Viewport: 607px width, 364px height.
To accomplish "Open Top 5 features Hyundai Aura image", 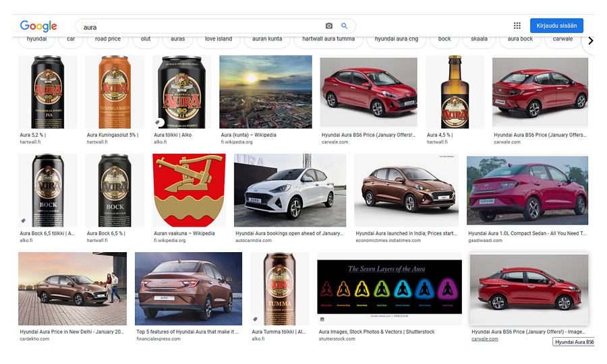I will (x=189, y=289).
